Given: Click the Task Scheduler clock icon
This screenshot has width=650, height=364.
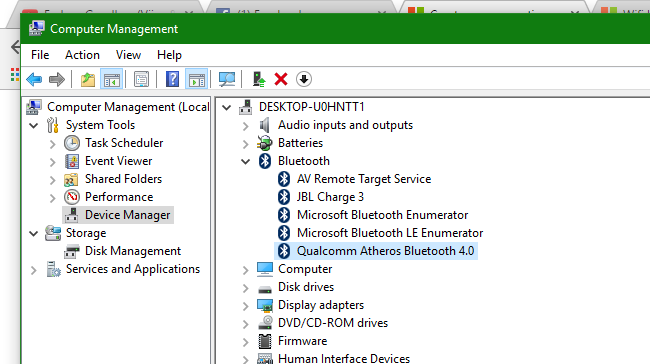Looking at the screenshot, I should 72,143.
